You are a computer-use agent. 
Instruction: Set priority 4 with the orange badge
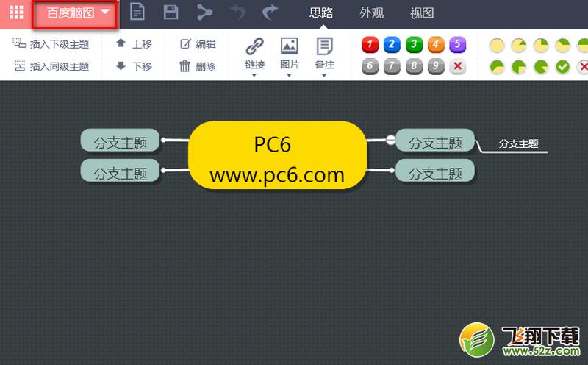(435, 45)
